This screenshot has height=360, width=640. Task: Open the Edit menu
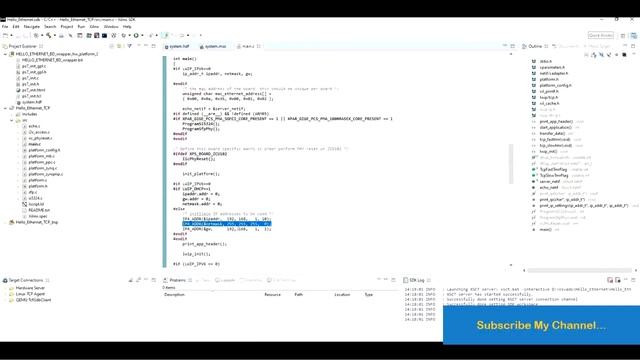tap(16, 27)
